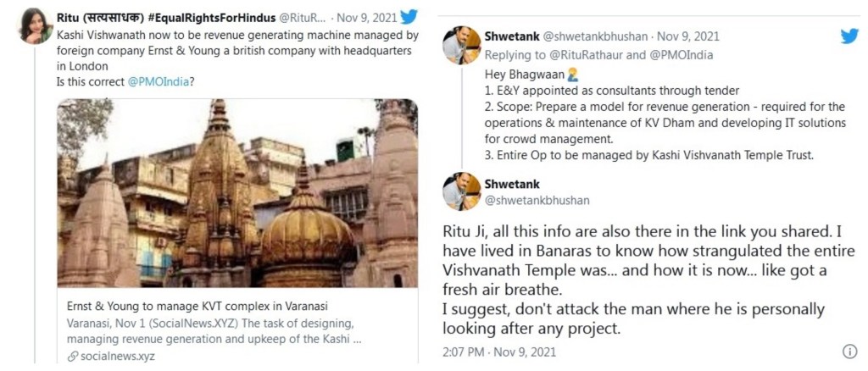Screen dimensions: 868x371
Task: Open the 'Ernst & Young to manage KVT complex' headline
Action: pyautogui.click(x=186, y=306)
